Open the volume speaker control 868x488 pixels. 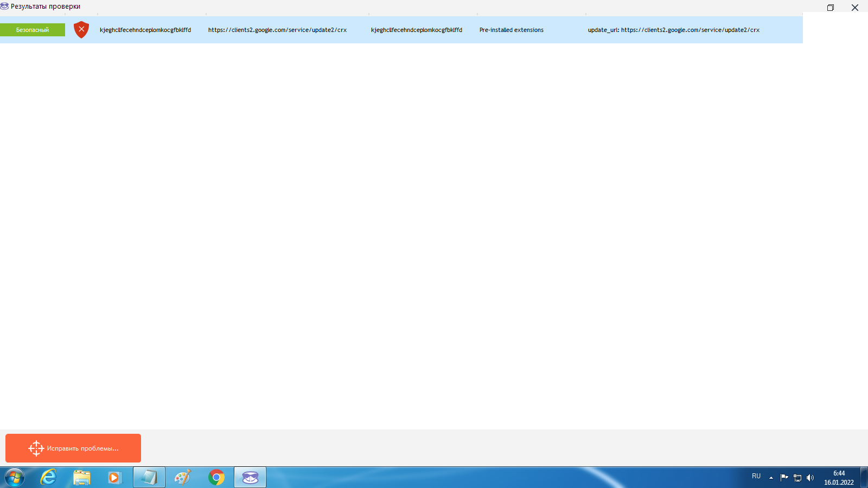pyautogui.click(x=810, y=478)
